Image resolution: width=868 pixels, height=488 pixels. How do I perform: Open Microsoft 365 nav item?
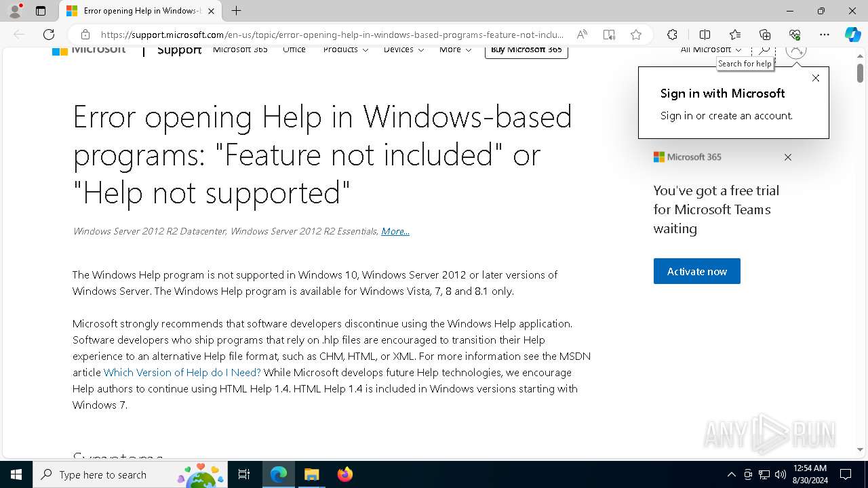pos(240,49)
